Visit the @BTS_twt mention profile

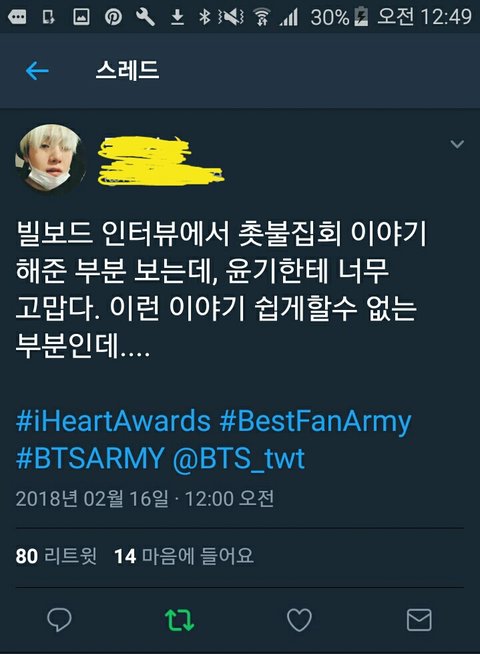coord(239,459)
